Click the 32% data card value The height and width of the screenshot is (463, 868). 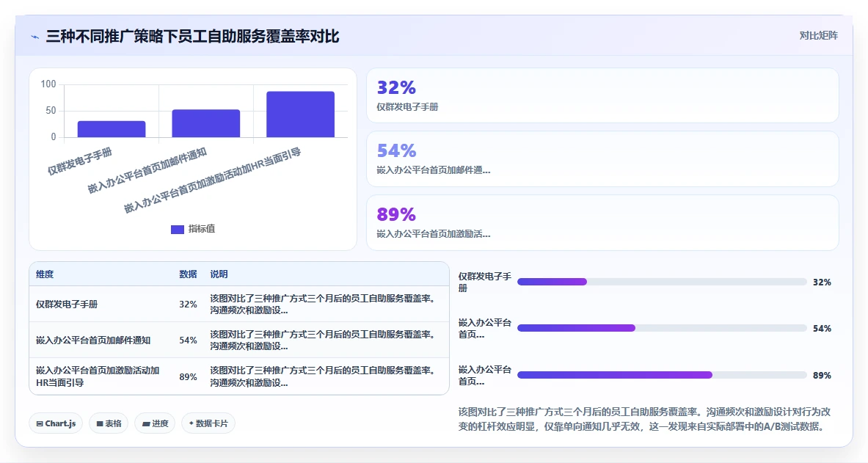396,87
